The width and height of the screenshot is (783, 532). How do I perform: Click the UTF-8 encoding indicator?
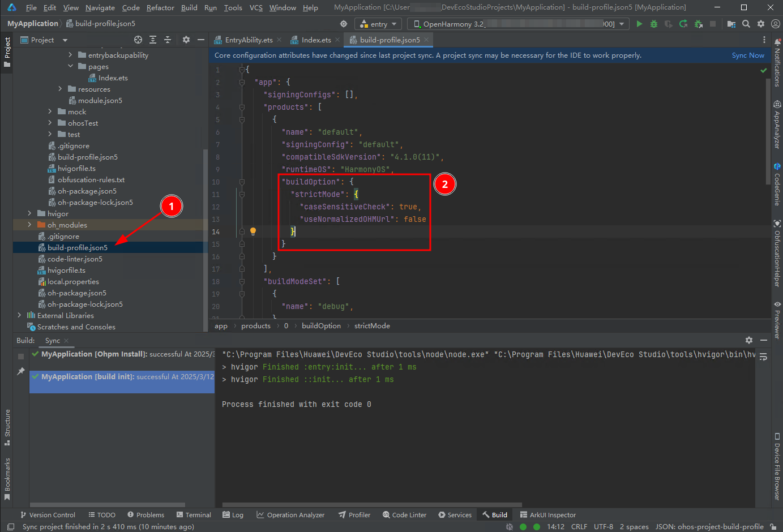(604, 526)
